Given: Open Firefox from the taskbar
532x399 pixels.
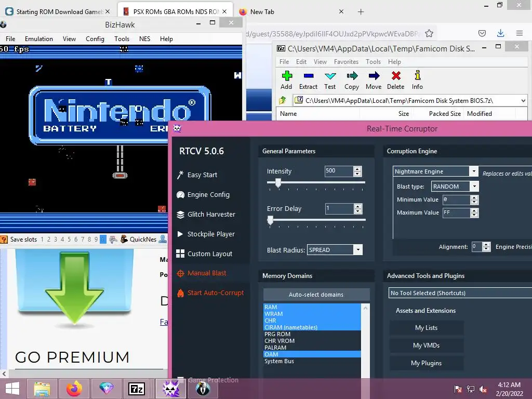Looking at the screenshot, I should tap(74, 389).
